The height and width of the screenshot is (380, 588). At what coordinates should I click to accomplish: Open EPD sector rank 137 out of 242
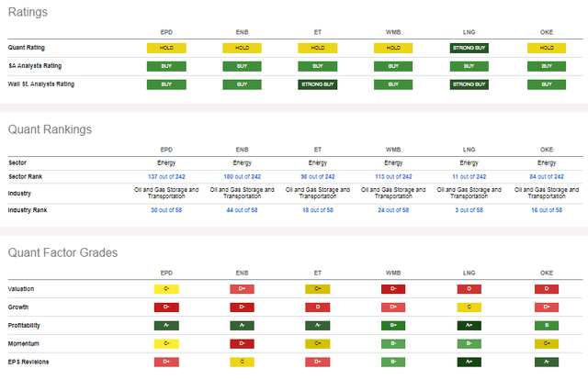166,176
